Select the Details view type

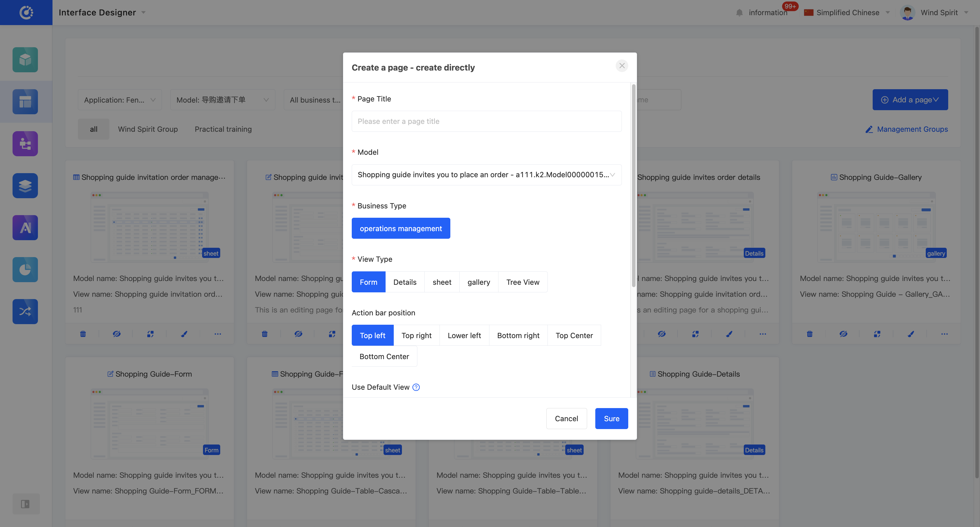(405, 282)
